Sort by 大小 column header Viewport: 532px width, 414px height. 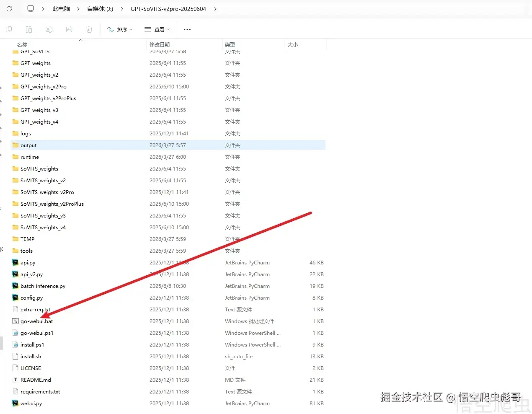[x=293, y=44]
